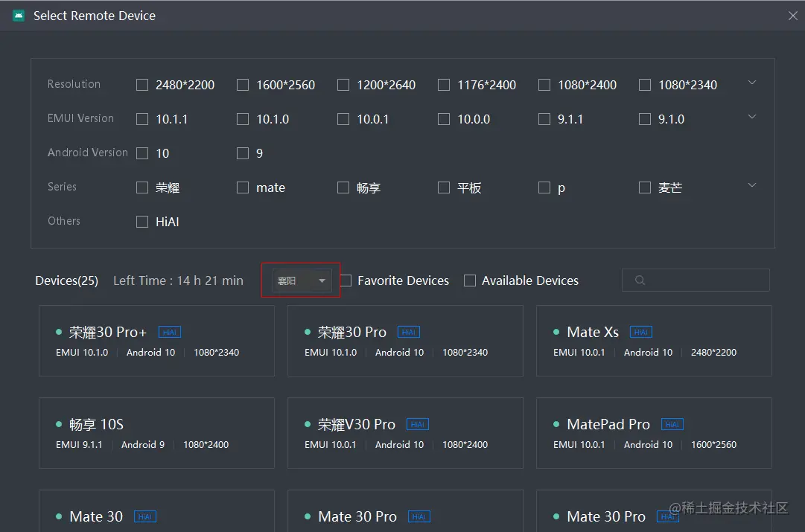Choose the MatePad Pro device card
Screen dimensions: 805x532
[x=654, y=433]
